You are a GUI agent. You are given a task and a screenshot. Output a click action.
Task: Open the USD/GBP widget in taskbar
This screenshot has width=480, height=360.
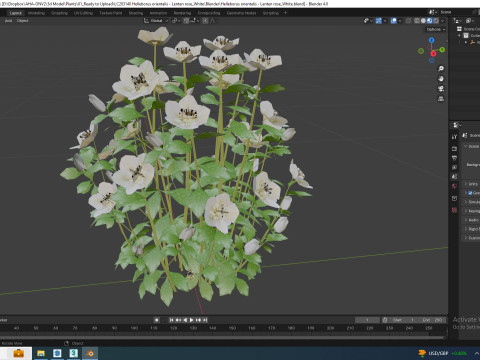[x=443, y=353]
